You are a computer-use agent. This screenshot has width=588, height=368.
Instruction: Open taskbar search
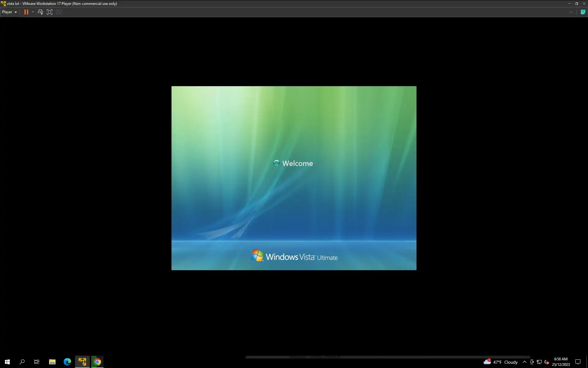point(22,362)
